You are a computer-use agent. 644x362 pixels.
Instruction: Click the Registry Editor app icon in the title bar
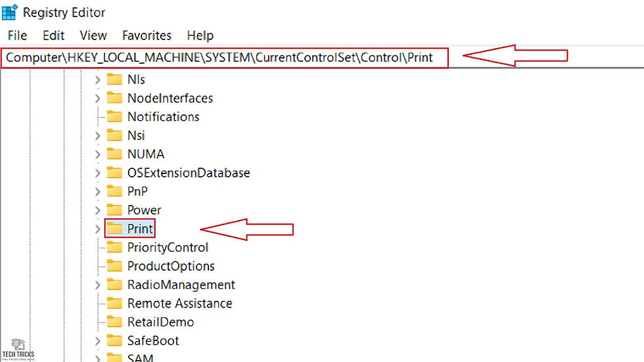coord(10,12)
